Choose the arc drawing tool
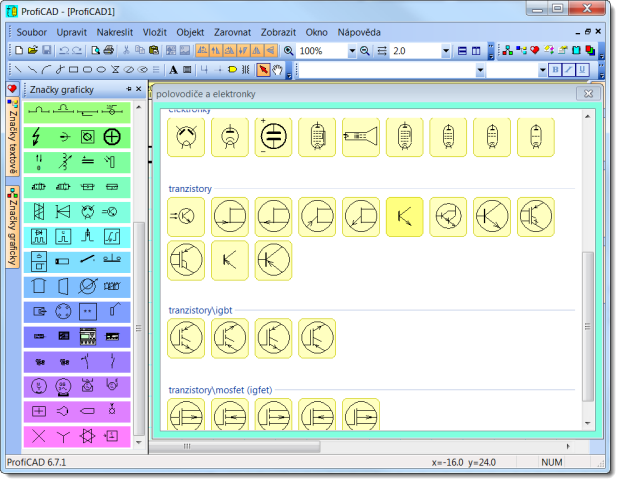Screen dimensions: 620x483 pyautogui.click(x=46, y=70)
